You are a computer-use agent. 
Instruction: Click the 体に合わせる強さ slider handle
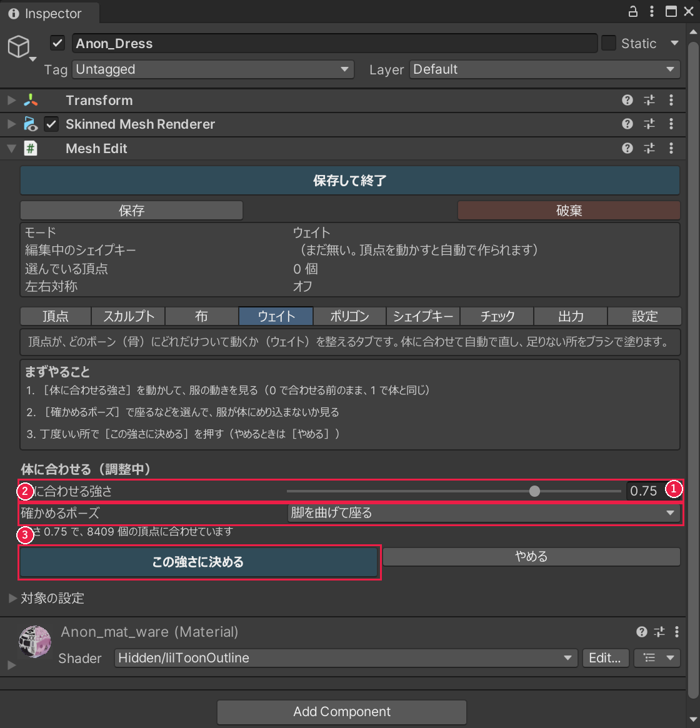(534, 491)
